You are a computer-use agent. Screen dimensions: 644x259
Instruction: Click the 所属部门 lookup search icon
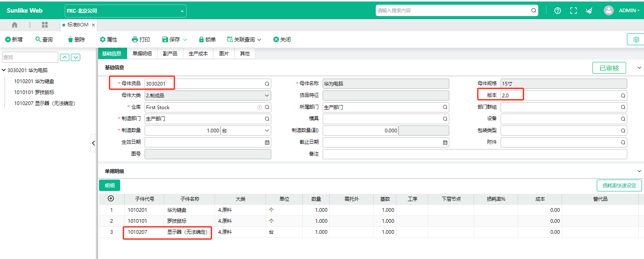[x=445, y=107]
